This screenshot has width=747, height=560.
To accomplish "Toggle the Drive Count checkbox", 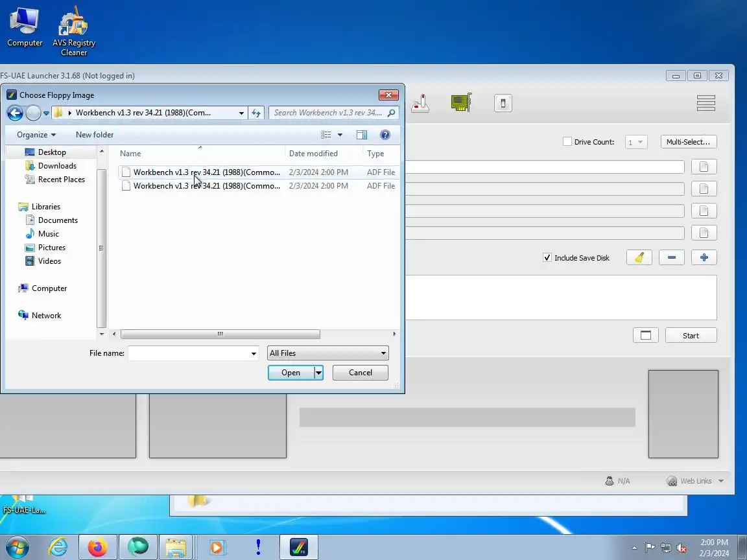I will (567, 141).
